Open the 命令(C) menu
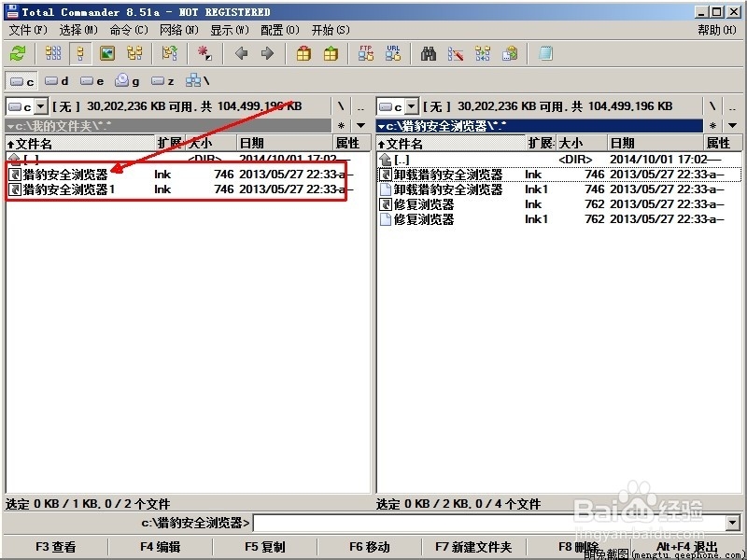Viewport: 747px width, 560px height. point(129,30)
